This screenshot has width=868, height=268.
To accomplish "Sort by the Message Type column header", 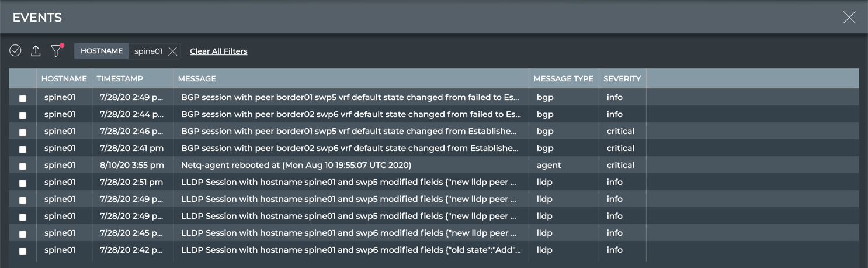I will [563, 78].
